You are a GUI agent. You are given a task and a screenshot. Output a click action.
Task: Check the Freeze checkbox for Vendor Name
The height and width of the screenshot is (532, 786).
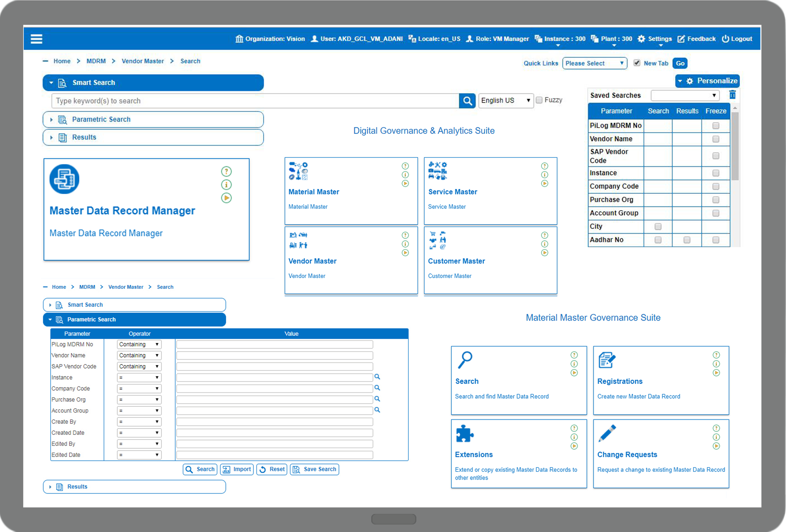(x=716, y=139)
